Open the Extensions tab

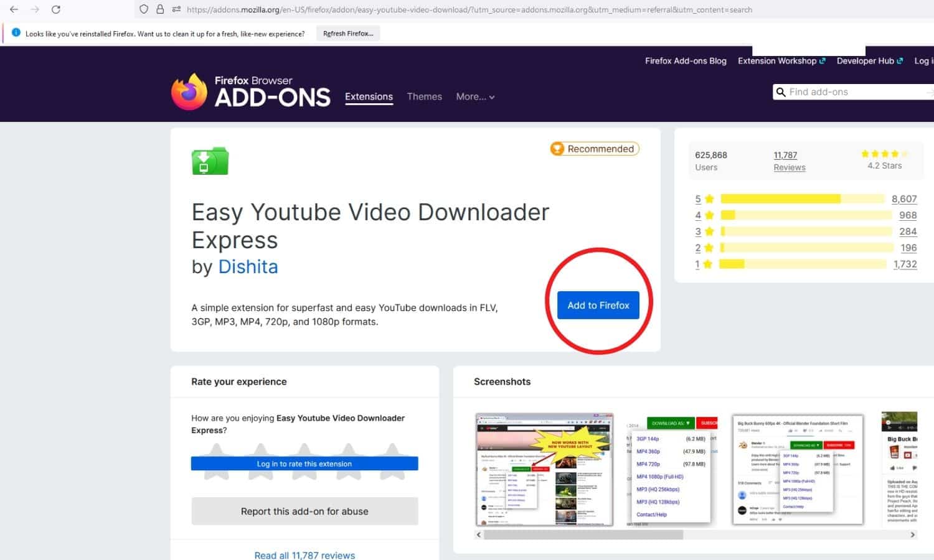(x=369, y=97)
